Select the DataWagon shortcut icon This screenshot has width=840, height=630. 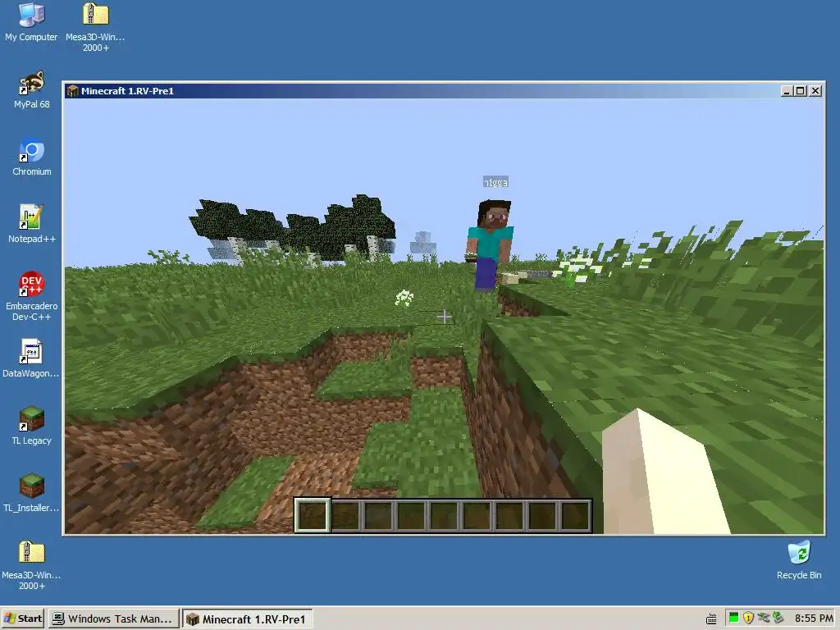[31, 358]
